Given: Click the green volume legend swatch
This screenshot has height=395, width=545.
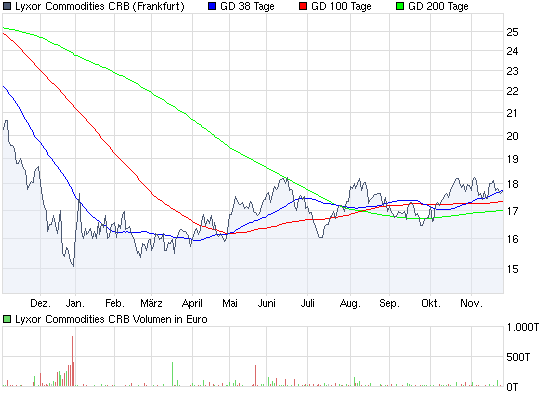Looking at the screenshot, I should (x=7, y=319).
